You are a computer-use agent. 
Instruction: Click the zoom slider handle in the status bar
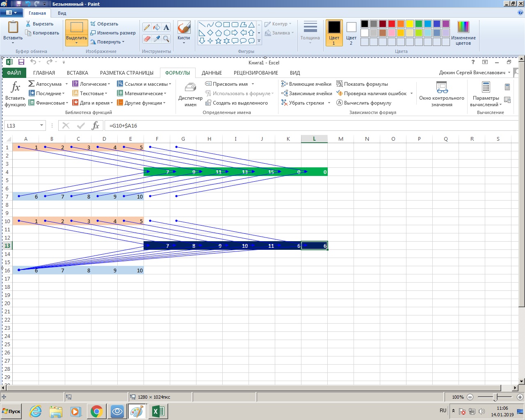495,397
